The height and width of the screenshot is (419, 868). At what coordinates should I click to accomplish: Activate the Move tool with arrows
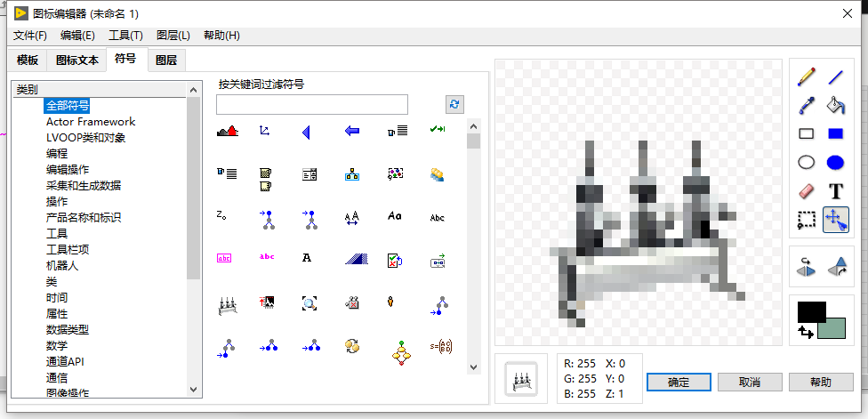[x=835, y=220]
